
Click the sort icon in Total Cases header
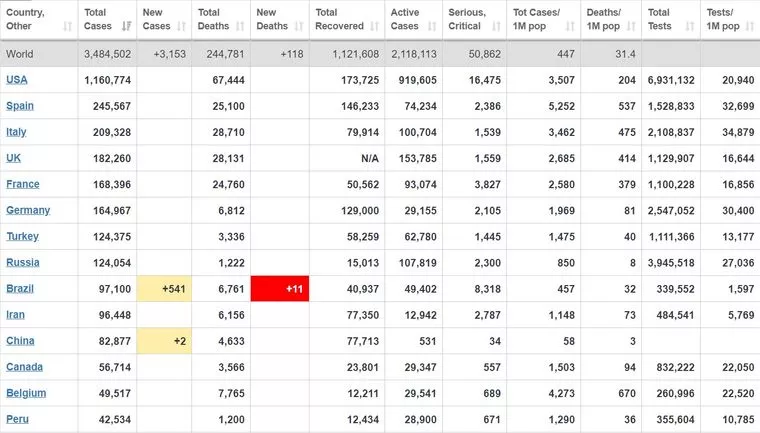pos(126,26)
